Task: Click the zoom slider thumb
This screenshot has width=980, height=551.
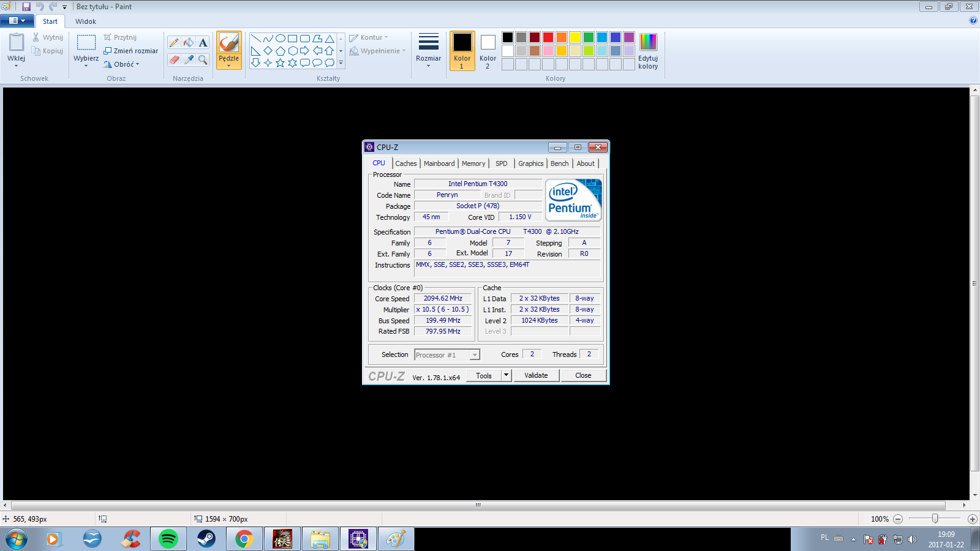Action: click(x=935, y=519)
